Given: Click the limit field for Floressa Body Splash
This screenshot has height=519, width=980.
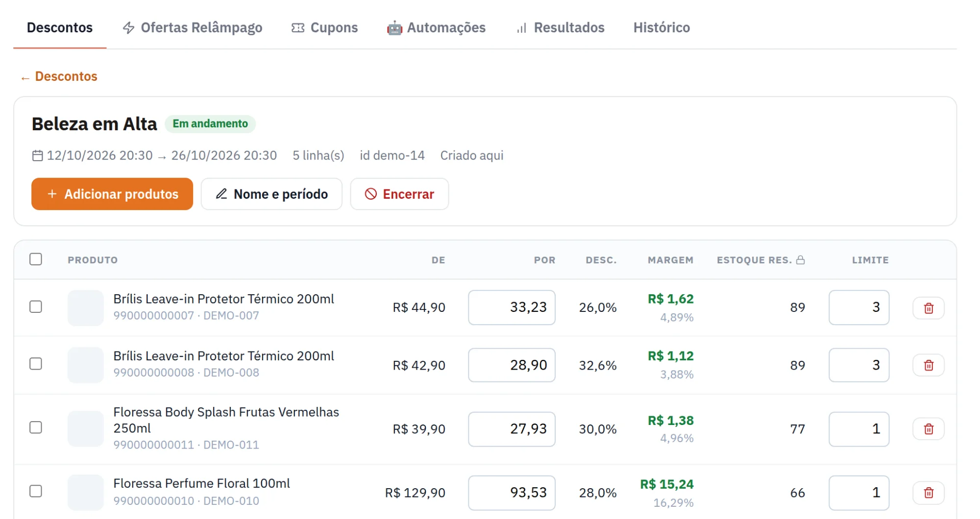Looking at the screenshot, I should pos(859,429).
